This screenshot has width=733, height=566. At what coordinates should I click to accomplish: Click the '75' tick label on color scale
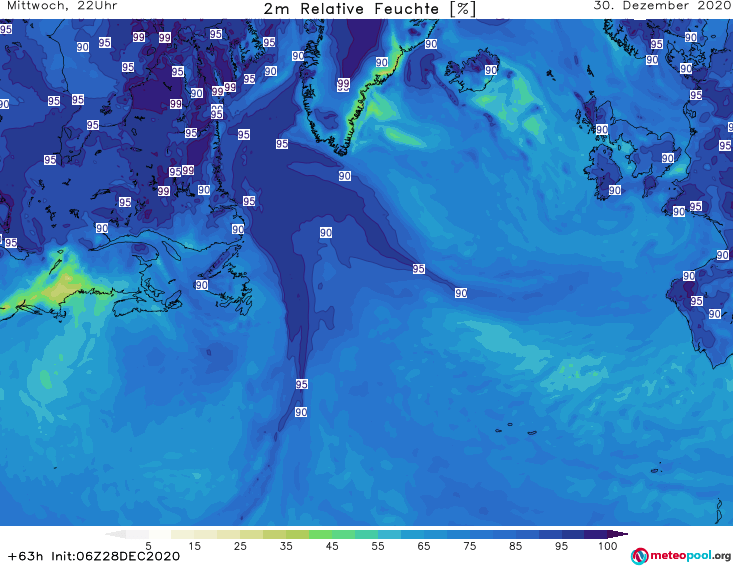coord(470,546)
